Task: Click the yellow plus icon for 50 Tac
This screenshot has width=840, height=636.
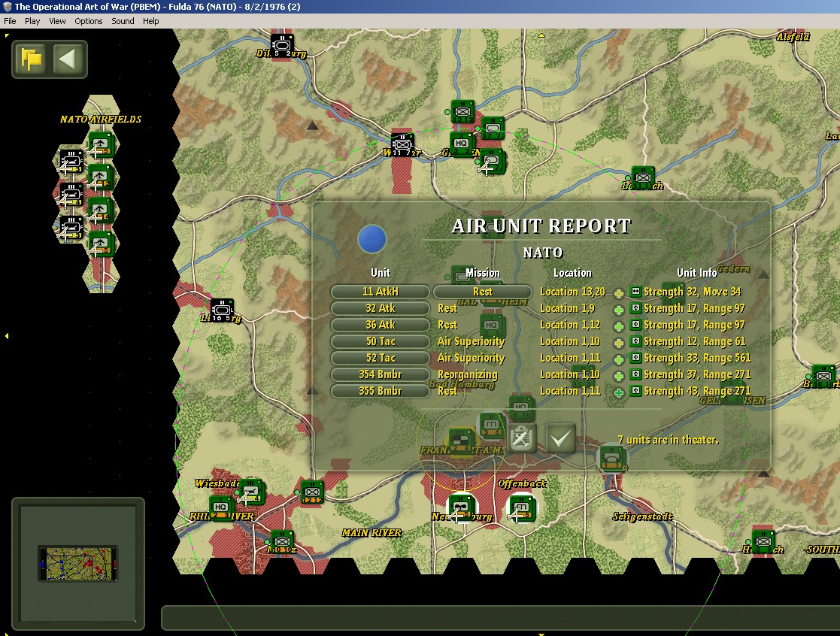Action: pyautogui.click(x=618, y=343)
